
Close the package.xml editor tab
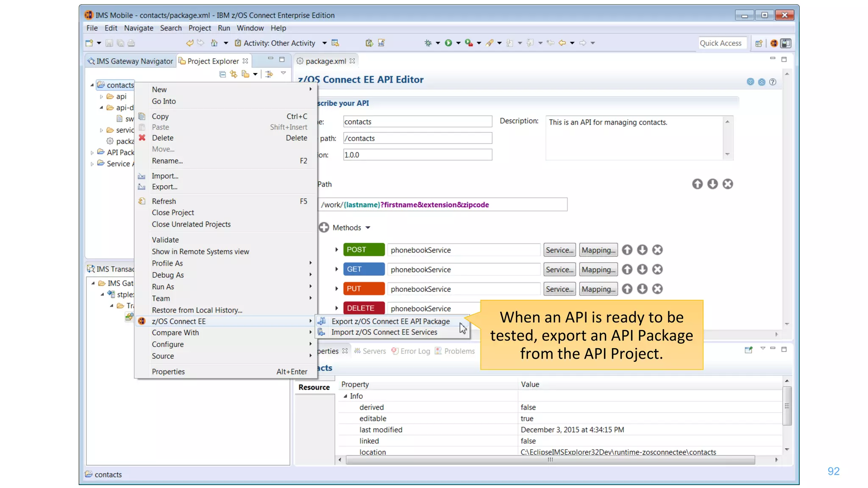[352, 61]
